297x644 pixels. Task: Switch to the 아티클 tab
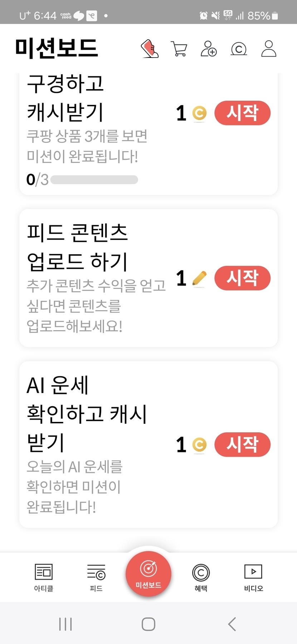tap(44, 577)
